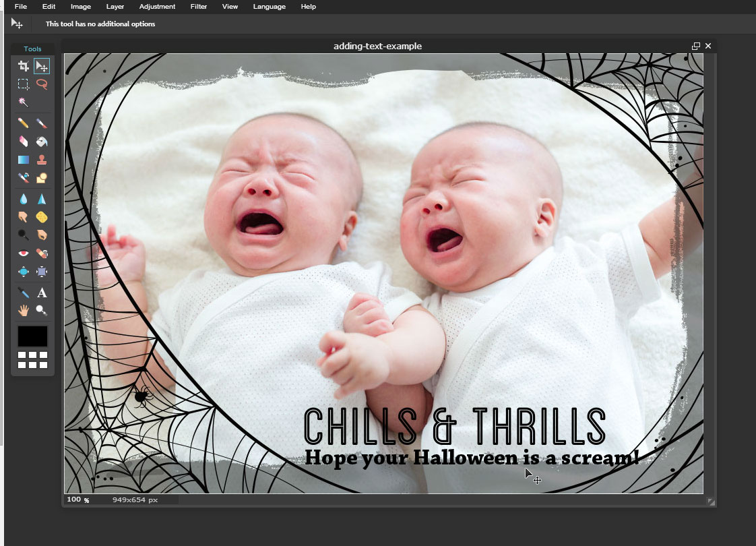The width and height of the screenshot is (756, 546).
Task: Open the Adjustment menu
Action: coord(157,7)
